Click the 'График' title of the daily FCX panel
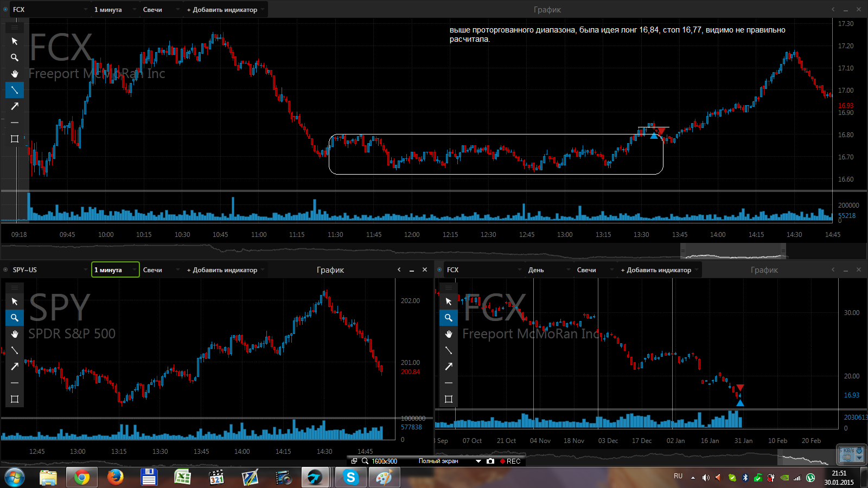 point(764,269)
